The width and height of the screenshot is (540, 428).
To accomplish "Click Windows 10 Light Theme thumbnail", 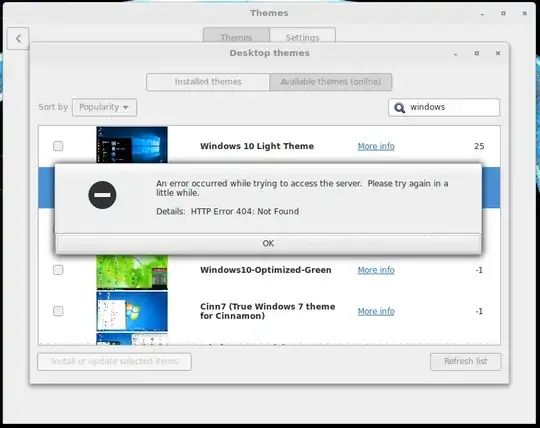I will [x=132, y=145].
